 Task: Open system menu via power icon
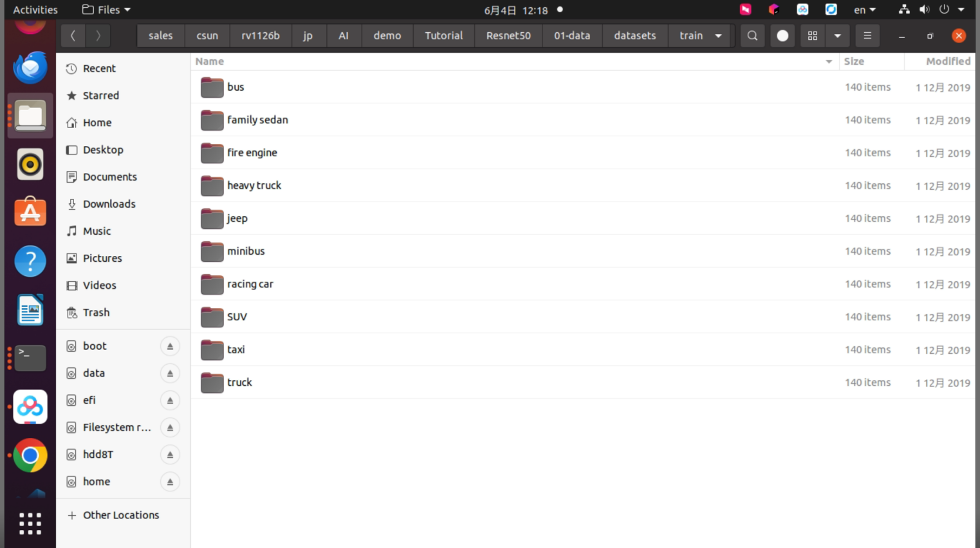pos(944,10)
